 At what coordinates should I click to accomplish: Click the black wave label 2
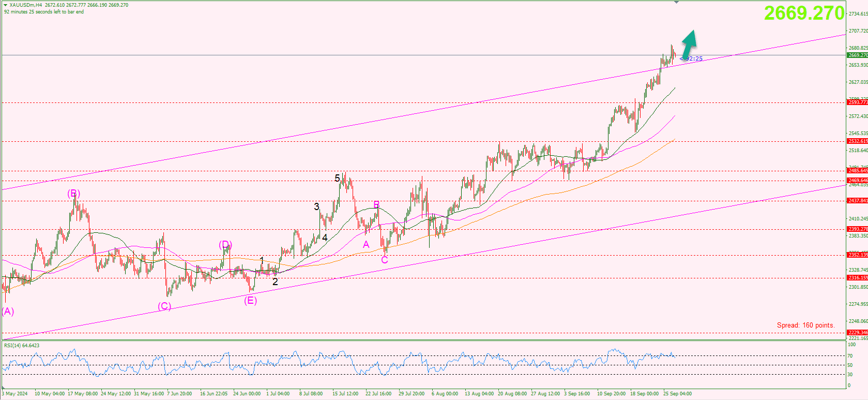tap(275, 282)
